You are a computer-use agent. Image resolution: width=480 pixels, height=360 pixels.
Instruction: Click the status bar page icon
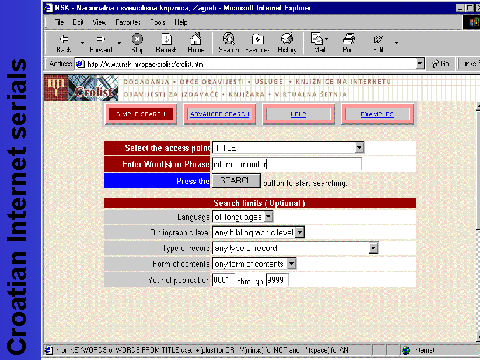pos(49,350)
